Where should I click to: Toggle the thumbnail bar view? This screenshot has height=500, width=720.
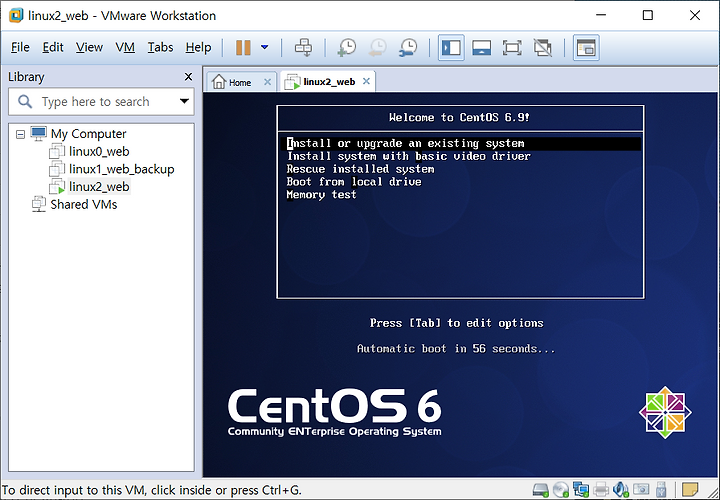point(481,47)
